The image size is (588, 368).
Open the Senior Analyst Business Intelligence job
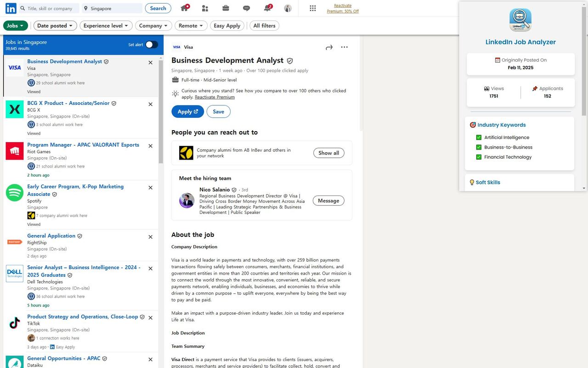84,271
